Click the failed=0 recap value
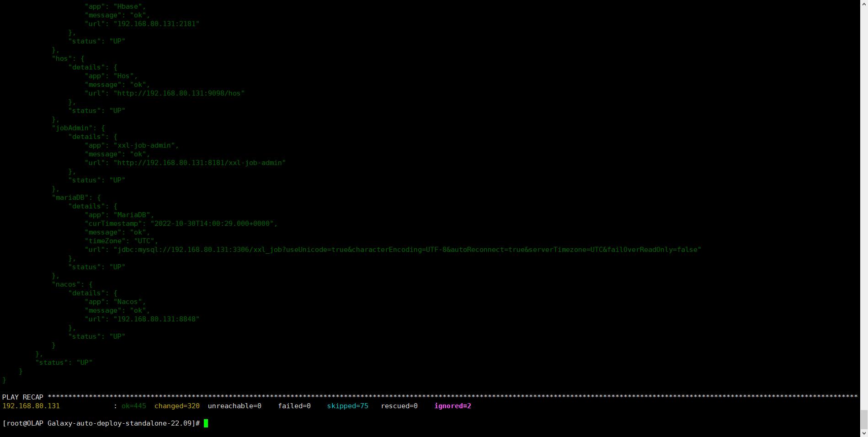The width and height of the screenshot is (868, 437). 294,406
